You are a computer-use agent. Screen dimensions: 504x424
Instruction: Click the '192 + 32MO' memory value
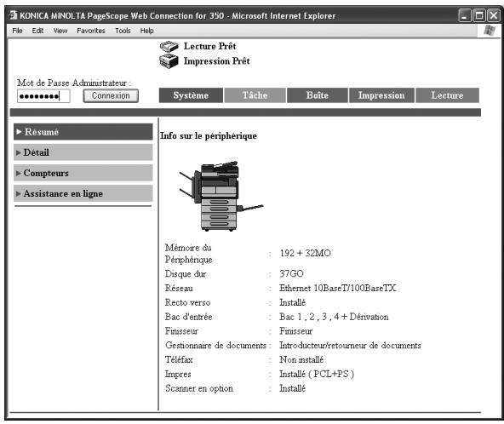tap(305, 254)
